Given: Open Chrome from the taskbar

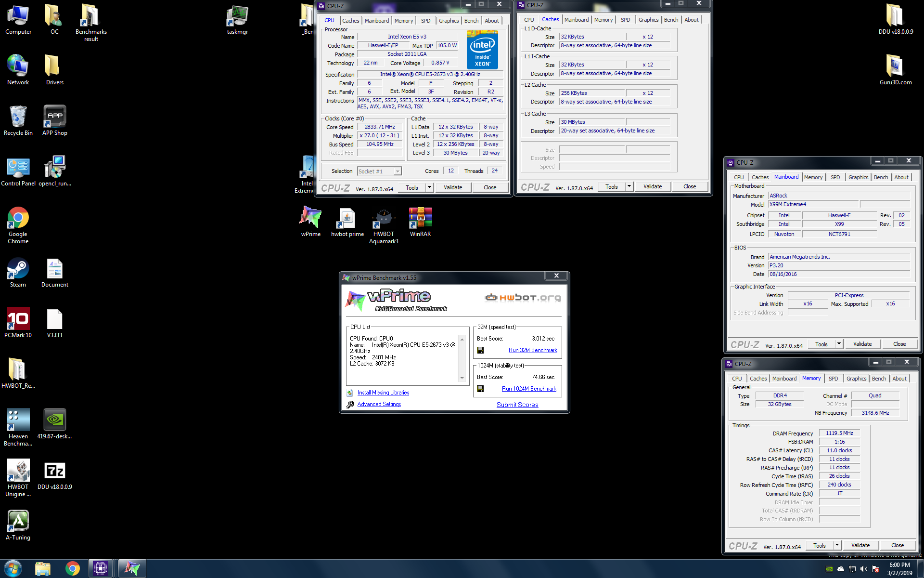Looking at the screenshot, I should 72,569.
